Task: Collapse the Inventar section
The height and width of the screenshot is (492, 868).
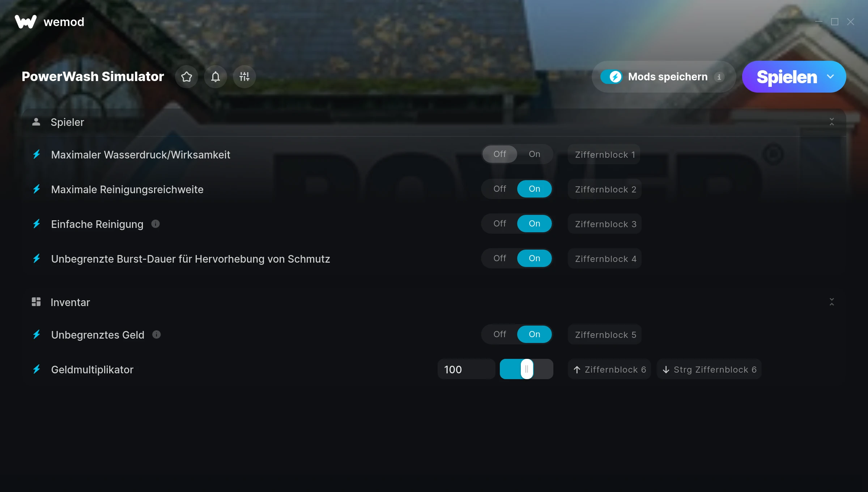Action: [832, 302]
